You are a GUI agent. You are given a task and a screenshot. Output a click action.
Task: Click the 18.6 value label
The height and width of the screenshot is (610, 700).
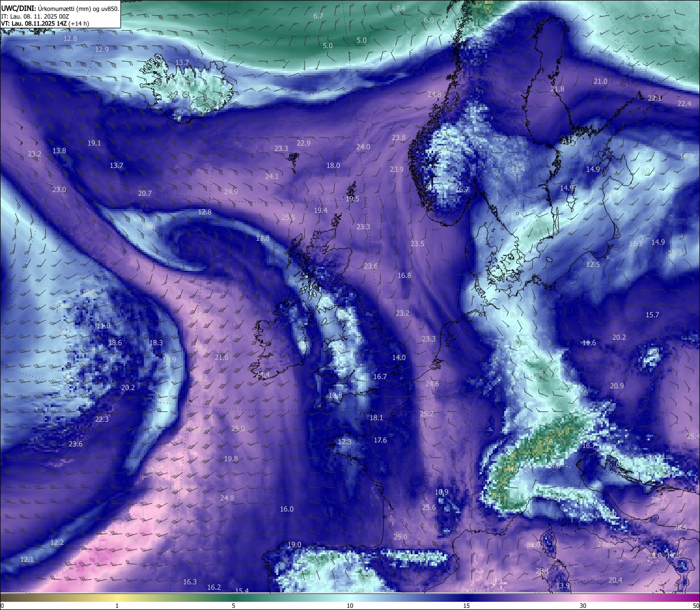(115, 343)
